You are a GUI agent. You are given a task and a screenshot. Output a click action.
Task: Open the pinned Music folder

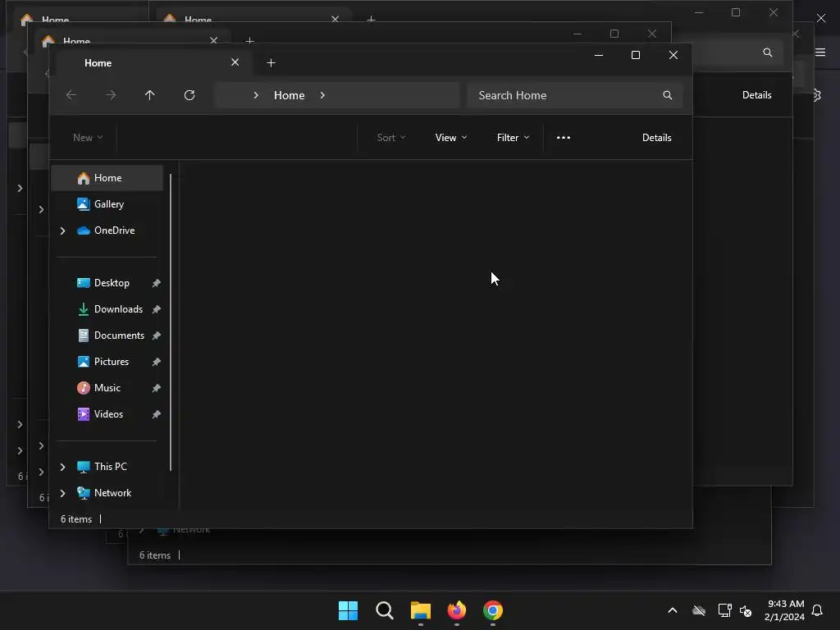point(107,388)
